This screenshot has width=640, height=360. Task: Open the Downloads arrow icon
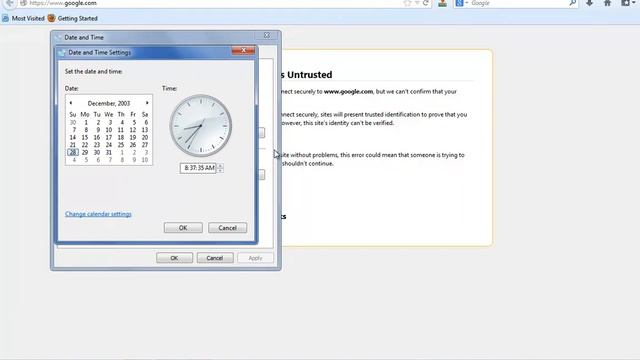[589, 3]
